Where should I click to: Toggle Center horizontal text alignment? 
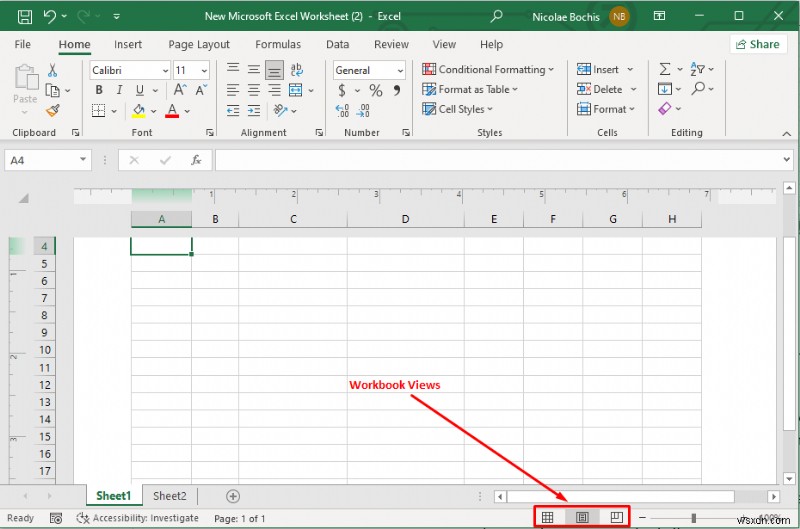pos(254,90)
